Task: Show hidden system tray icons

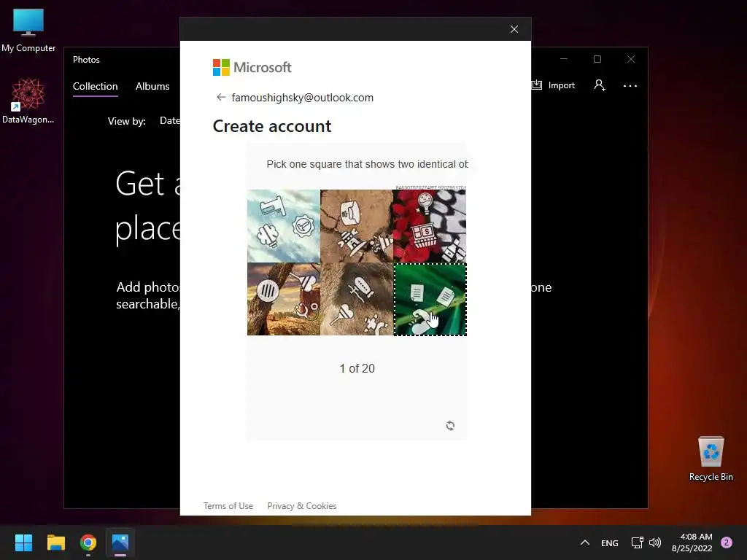Action: click(x=585, y=542)
